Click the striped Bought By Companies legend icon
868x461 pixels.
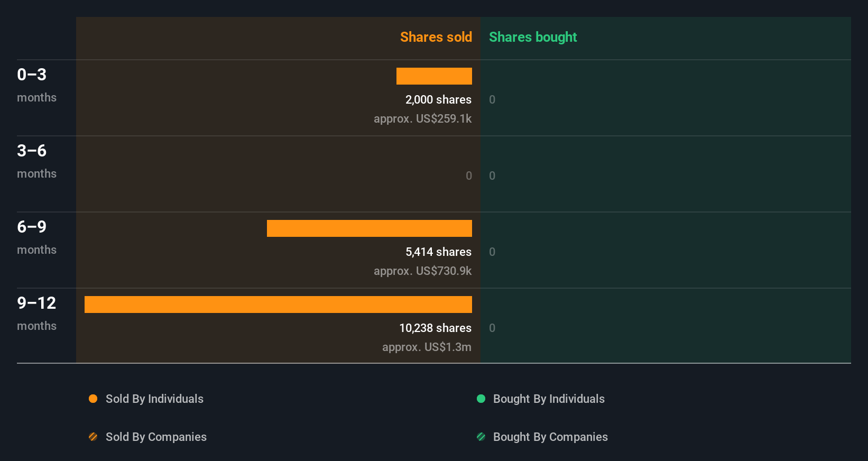481,437
